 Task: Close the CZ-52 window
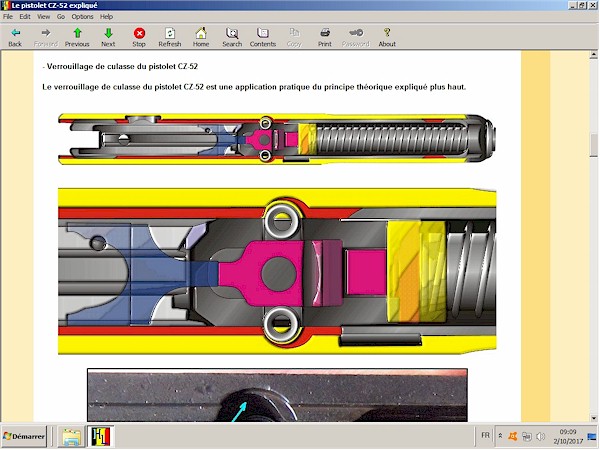[x=592, y=5]
